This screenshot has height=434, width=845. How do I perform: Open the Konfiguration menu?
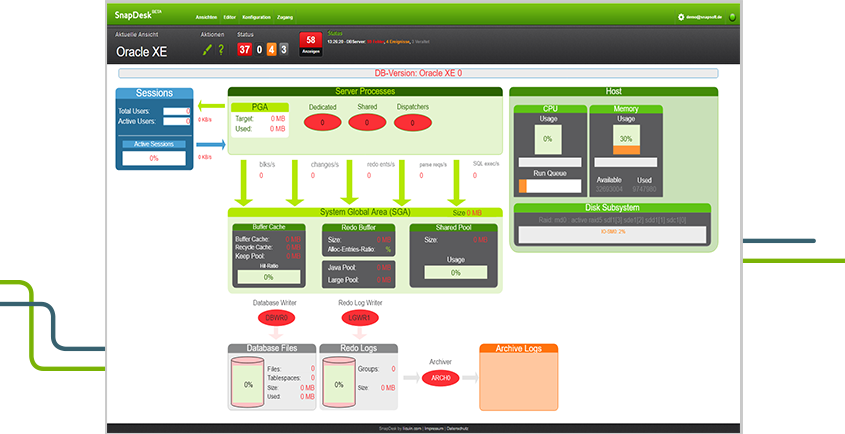pos(257,17)
